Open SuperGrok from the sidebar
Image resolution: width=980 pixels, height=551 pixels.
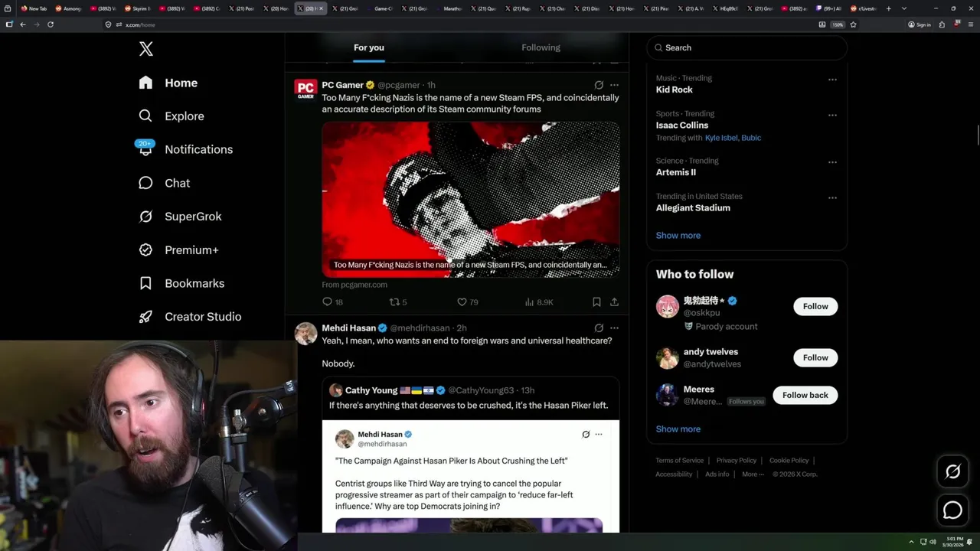point(180,217)
